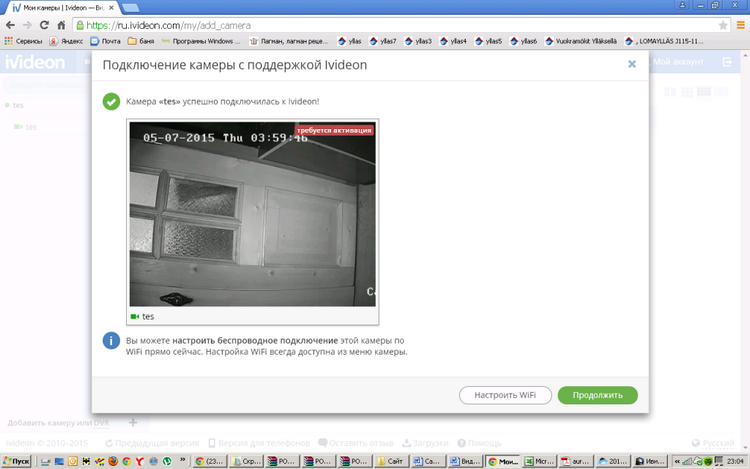The width and height of the screenshot is (750, 469).
Task: Expand quick launch overflow chevron
Action: pyautogui.click(x=183, y=460)
